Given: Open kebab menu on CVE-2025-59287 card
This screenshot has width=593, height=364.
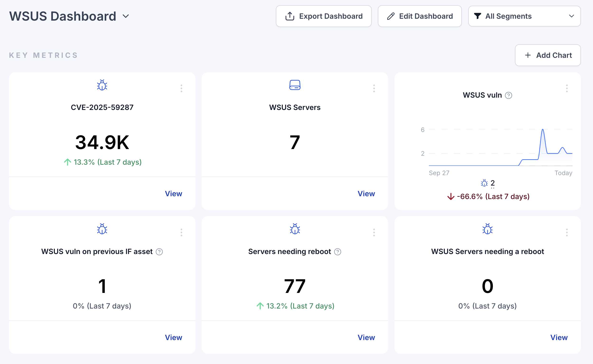Looking at the screenshot, I should pos(181,88).
